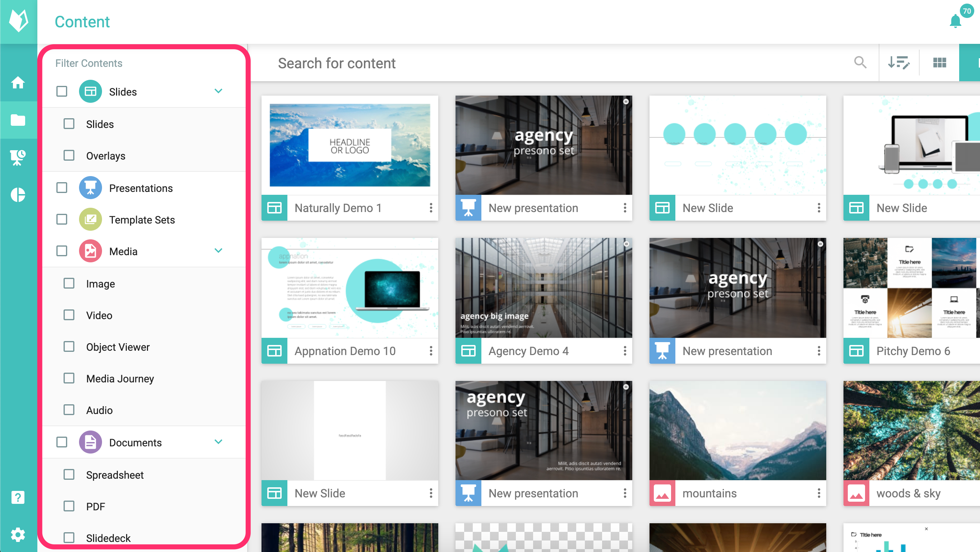Click slide type icon on Pitchy Demo 6
The image size is (980, 552).
pos(856,351)
